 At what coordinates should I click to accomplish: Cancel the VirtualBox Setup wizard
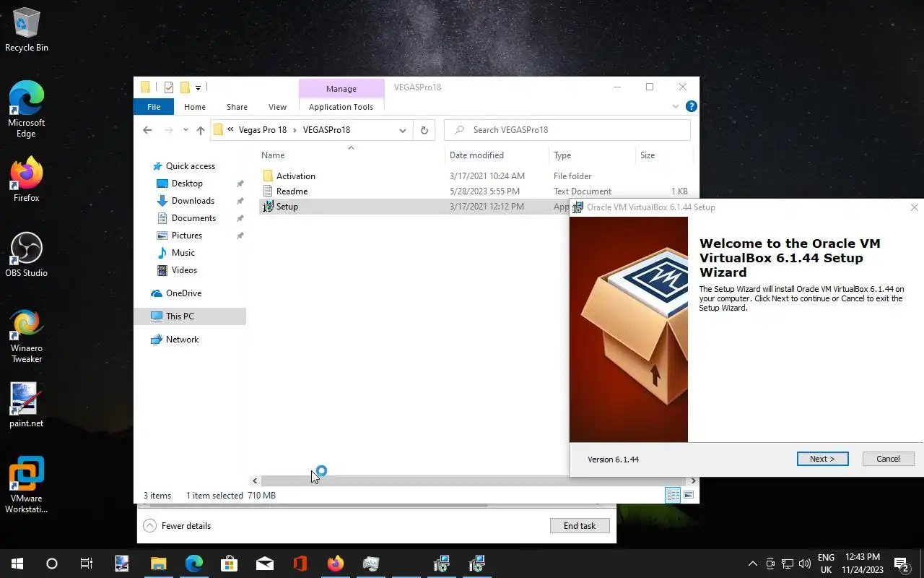888,459
